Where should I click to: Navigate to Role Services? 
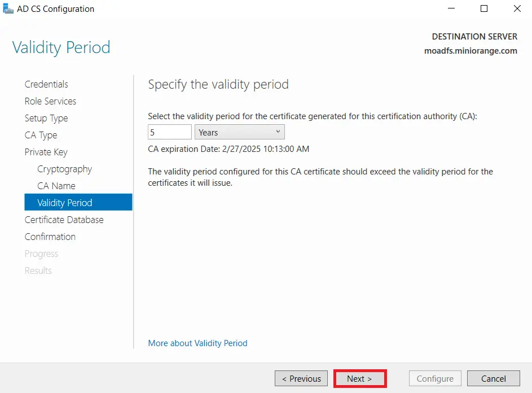click(x=50, y=101)
